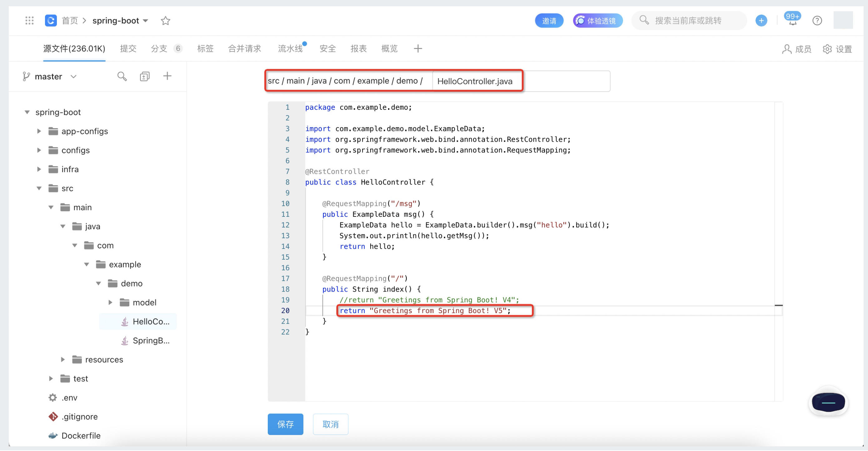
Task: Open 成员 members link
Action: click(796, 49)
